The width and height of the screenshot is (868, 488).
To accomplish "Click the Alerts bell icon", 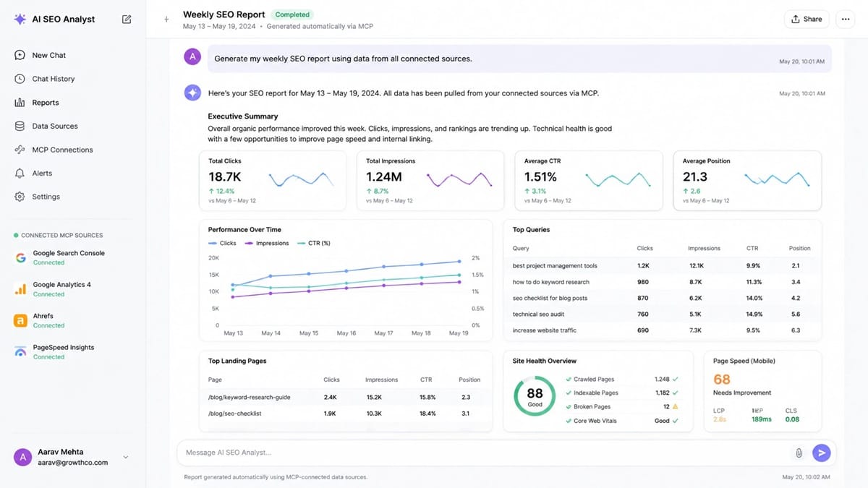I will pos(20,173).
